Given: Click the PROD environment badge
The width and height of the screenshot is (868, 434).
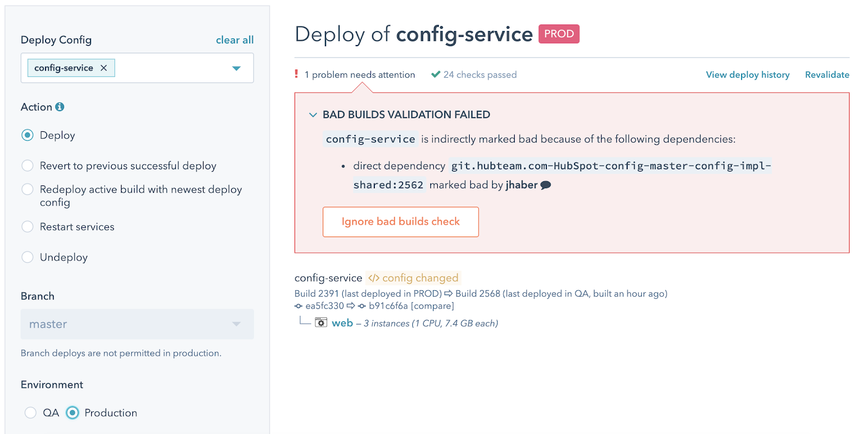Looking at the screenshot, I should [x=559, y=34].
